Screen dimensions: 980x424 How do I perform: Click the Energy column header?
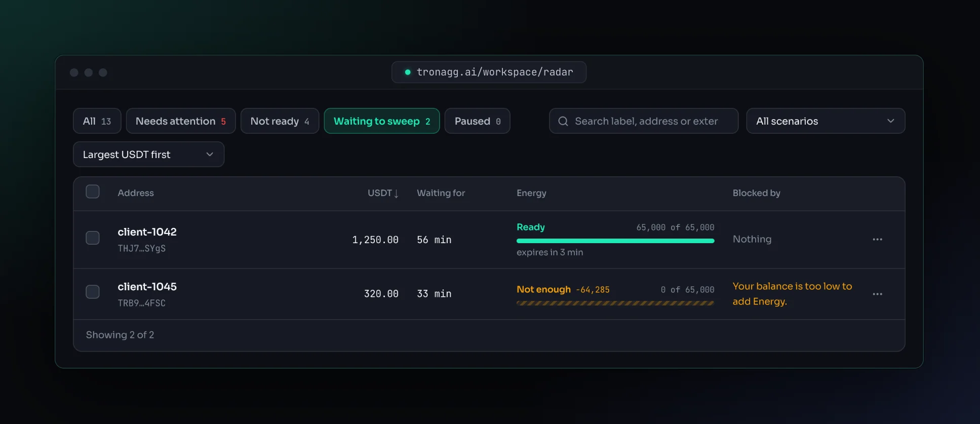click(531, 193)
